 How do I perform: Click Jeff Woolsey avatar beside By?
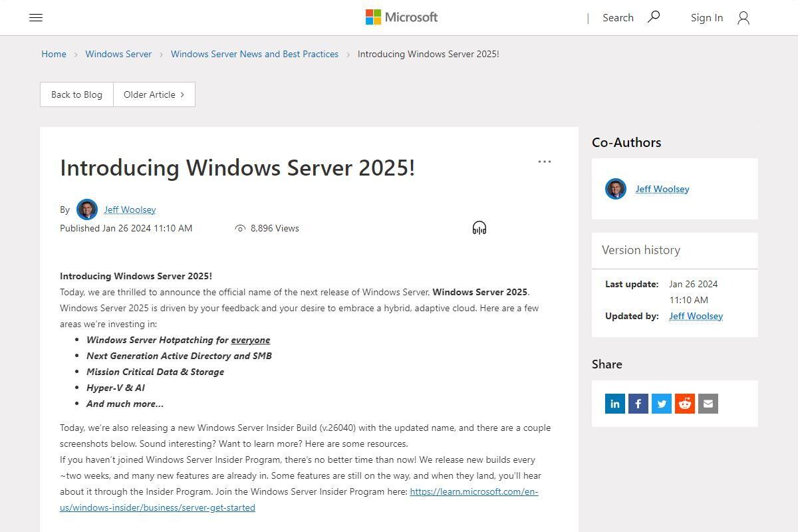pyautogui.click(x=87, y=209)
